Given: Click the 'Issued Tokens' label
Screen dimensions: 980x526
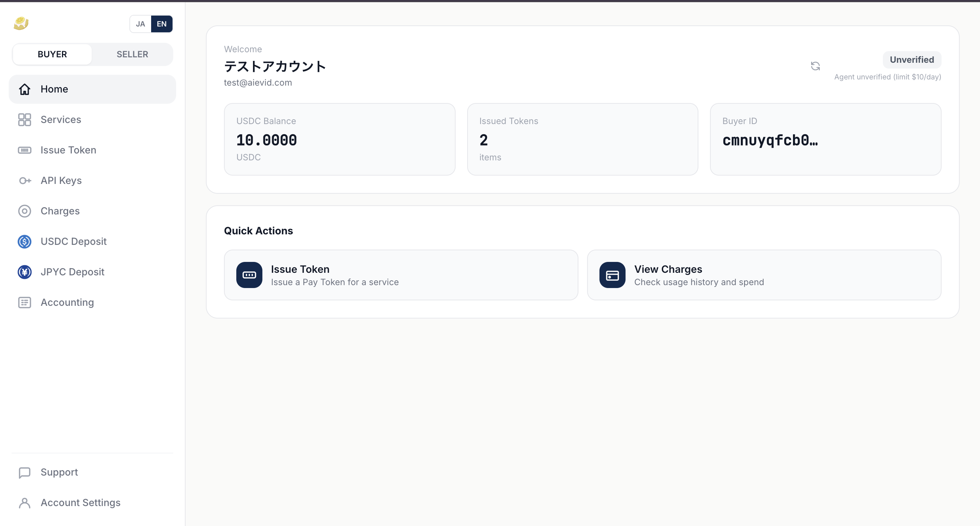Looking at the screenshot, I should 508,121.
